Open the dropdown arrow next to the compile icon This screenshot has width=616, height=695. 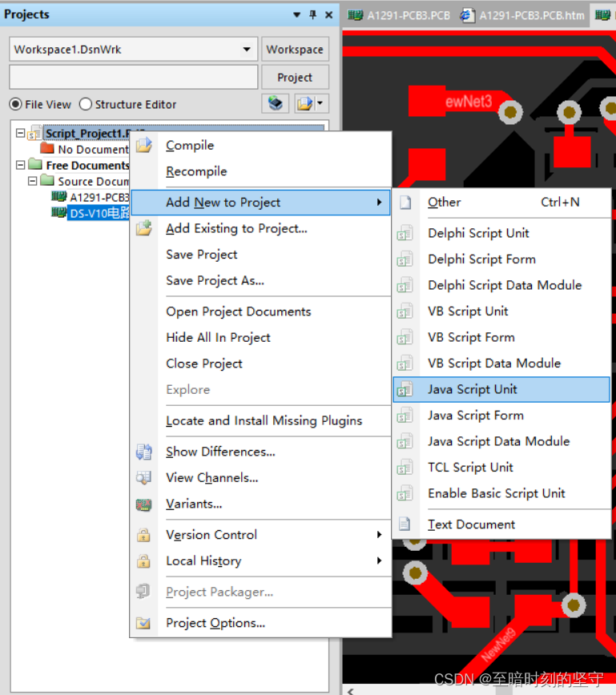pos(320,104)
